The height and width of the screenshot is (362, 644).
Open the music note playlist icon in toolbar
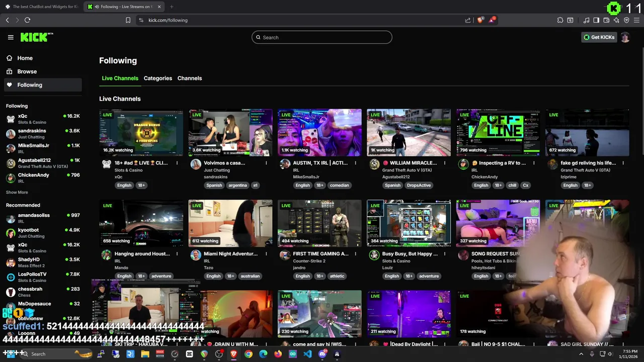tap(586, 20)
